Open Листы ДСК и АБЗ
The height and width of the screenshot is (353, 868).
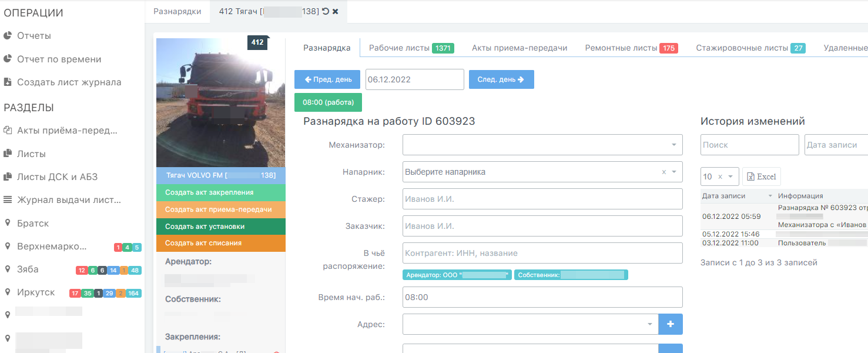[x=57, y=177]
